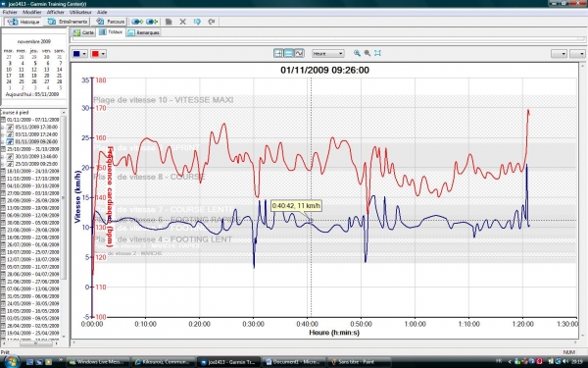
Task: Click the Windows Start button
Action: [x=11, y=361]
